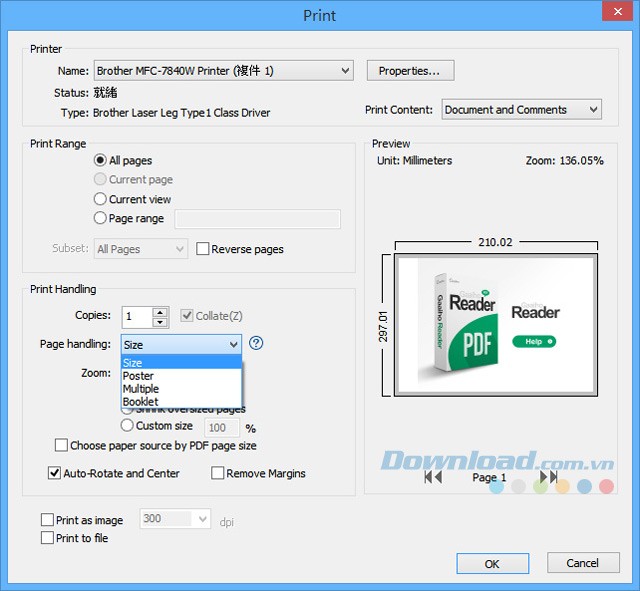Click the Properties... button
640x591 pixels.
click(x=410, y=71)
